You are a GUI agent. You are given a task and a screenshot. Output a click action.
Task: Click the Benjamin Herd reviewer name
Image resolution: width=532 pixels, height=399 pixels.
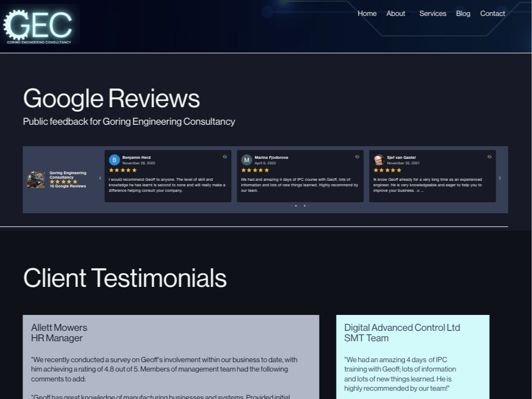[136, 158]
